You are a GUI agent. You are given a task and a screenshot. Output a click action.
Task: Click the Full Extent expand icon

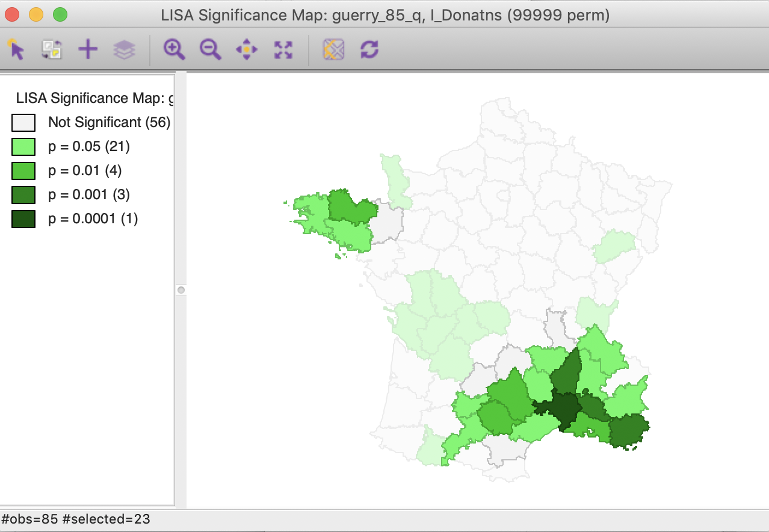pyautogui.click(x=282, y=49)
